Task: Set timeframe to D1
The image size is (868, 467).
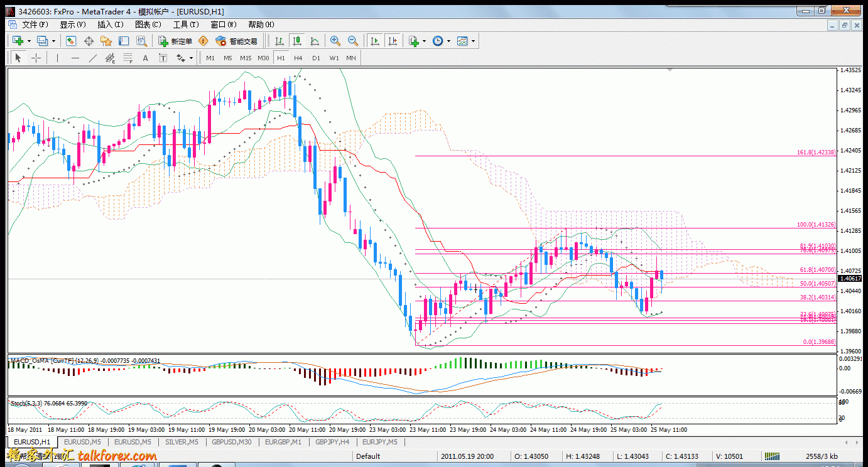Action: click(316, 58)
